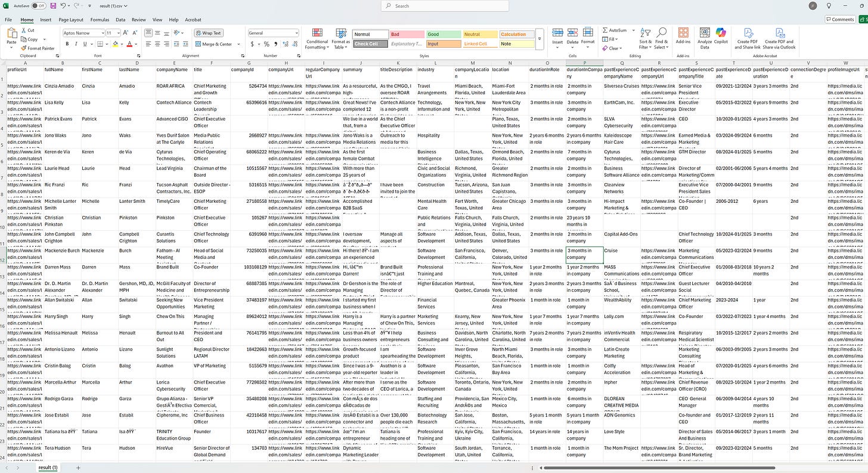868x473 pixels.
Task: Click the Center align icon
Action: [157, 44]
